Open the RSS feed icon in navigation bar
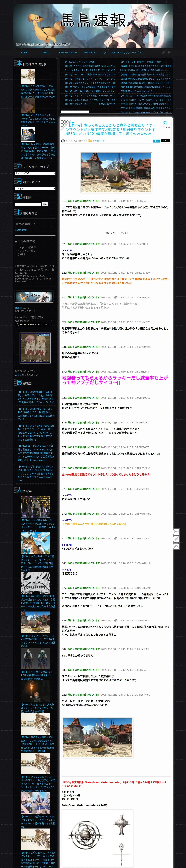This screenshot has width=186, height=868. tap(169, 53)
